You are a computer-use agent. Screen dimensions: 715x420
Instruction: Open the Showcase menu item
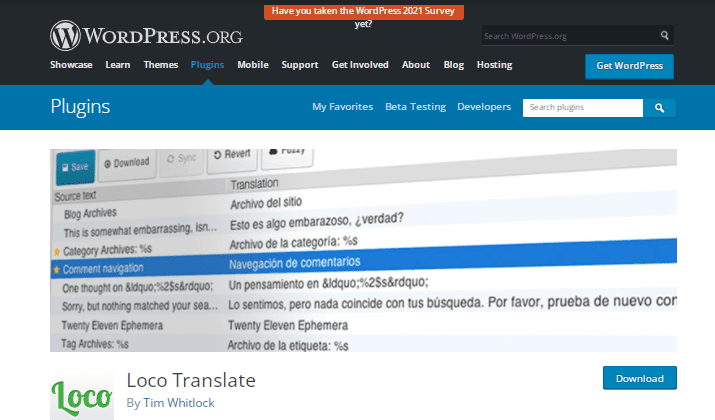click(71, 65)
